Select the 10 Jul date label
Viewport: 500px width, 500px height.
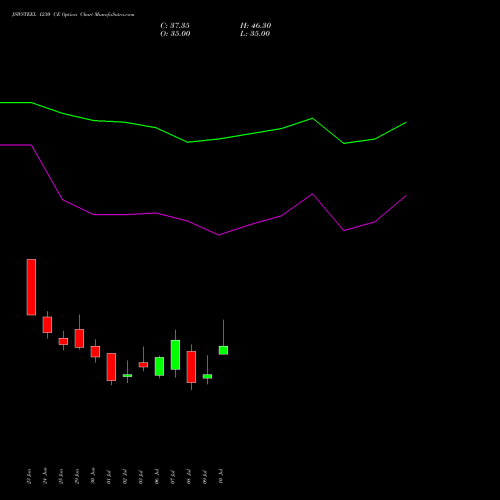pos(221,476)
